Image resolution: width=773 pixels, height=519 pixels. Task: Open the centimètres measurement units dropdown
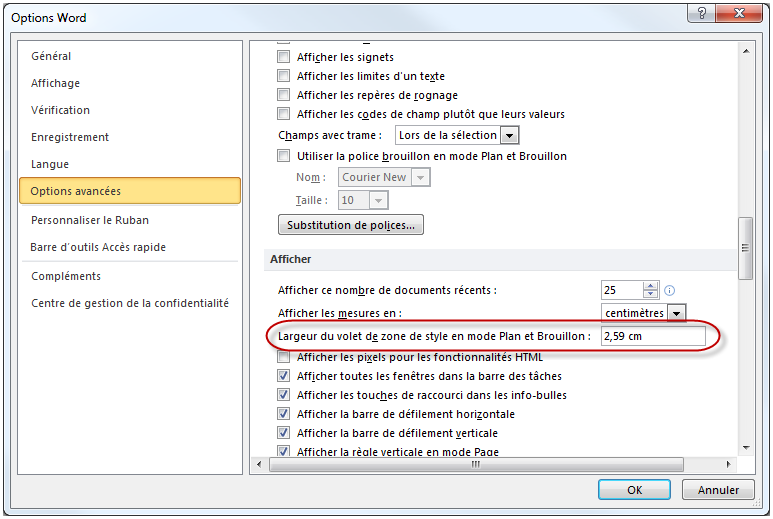(x=676, y=313)
